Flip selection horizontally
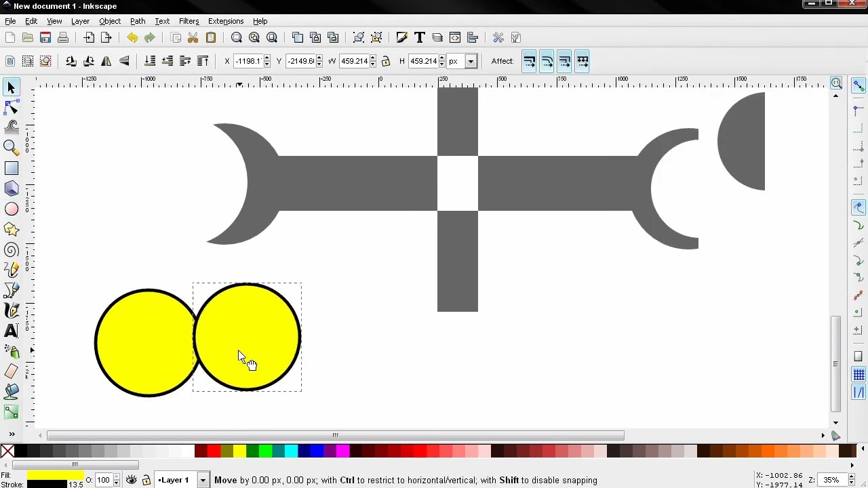The height and width of the screenshot is (488, 868). pos(106,61)
